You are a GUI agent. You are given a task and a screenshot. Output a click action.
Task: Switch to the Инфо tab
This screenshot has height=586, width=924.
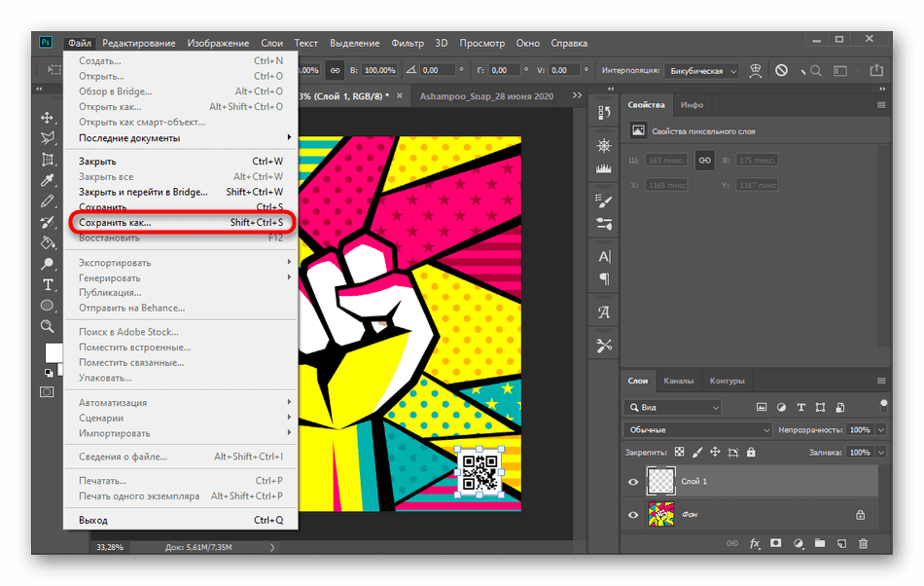[692, 105]
